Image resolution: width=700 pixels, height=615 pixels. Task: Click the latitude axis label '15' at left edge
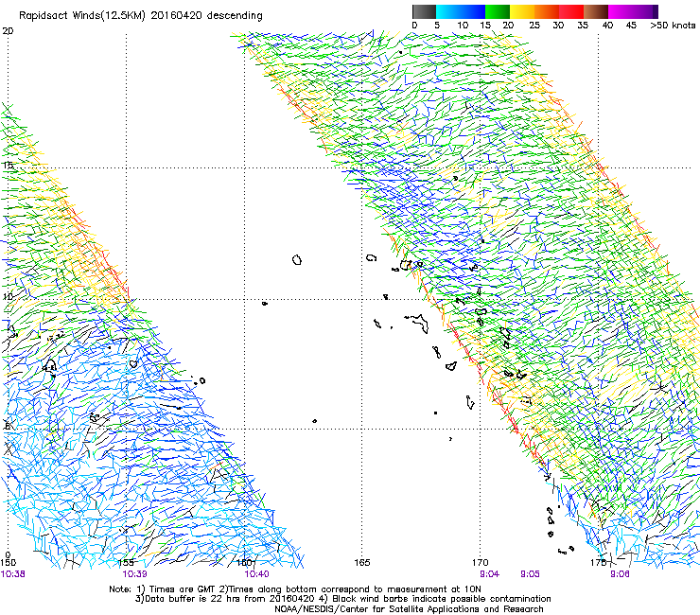8,165
